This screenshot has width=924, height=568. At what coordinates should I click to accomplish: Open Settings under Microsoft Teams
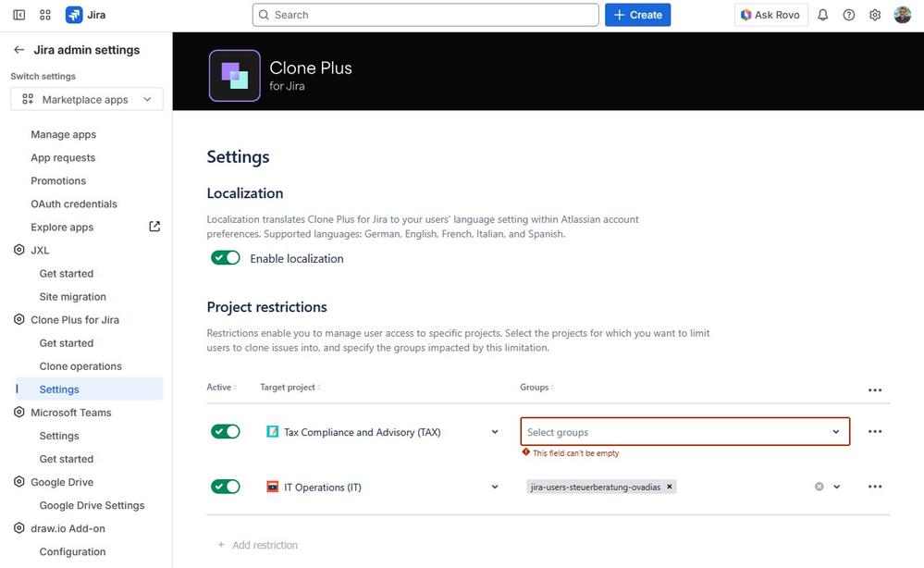click(x=59, y=436)
